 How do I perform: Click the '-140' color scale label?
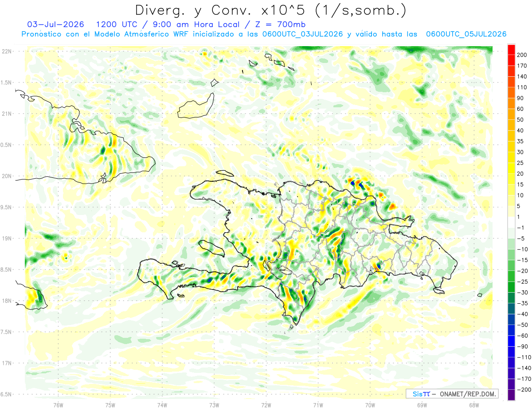(x=525, y=368)
